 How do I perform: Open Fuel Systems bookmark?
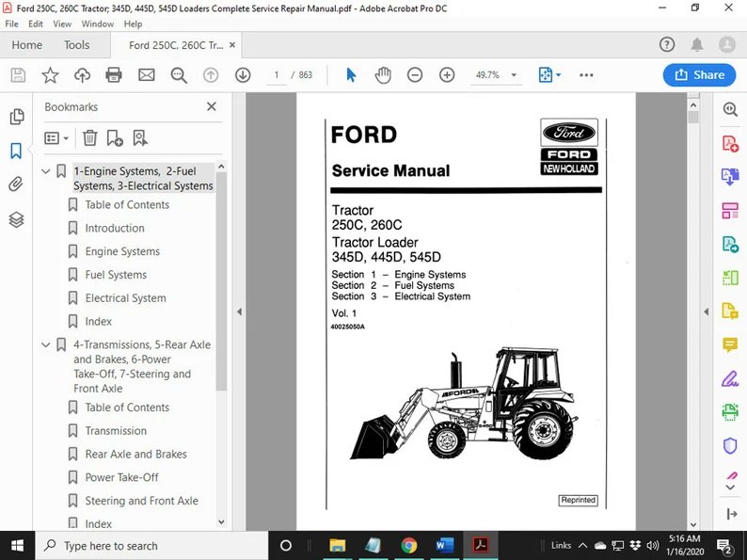point(116,275)
